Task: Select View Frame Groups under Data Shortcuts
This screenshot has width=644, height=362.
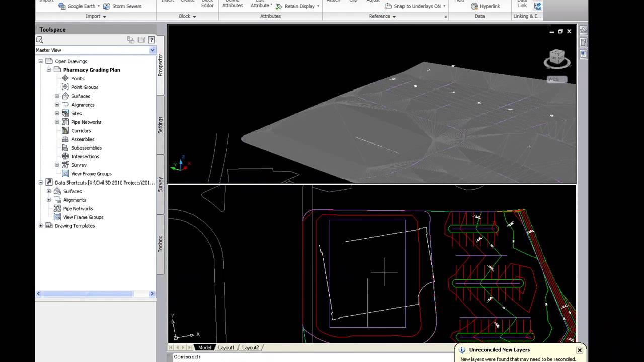Action: [x=83, y=217]
